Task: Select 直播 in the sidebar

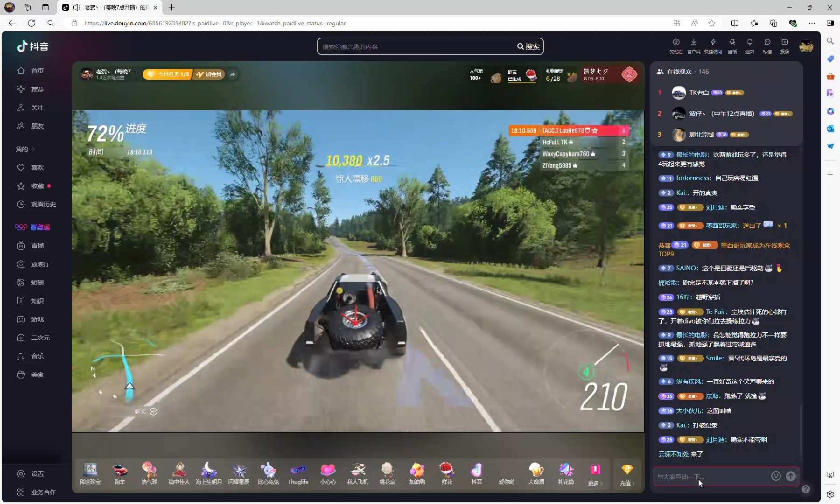Action: pyautogui.click(x=31, y=245)
